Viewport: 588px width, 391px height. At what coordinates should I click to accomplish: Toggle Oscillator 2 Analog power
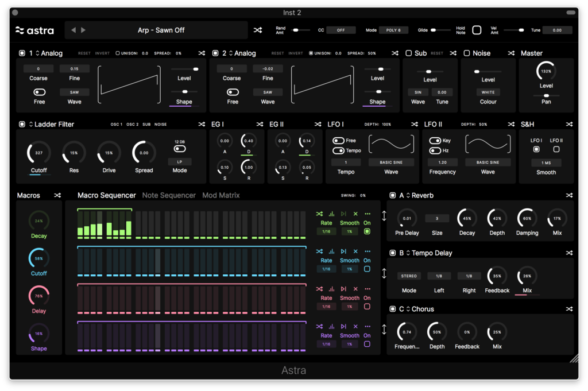click(x=215, y=53)
